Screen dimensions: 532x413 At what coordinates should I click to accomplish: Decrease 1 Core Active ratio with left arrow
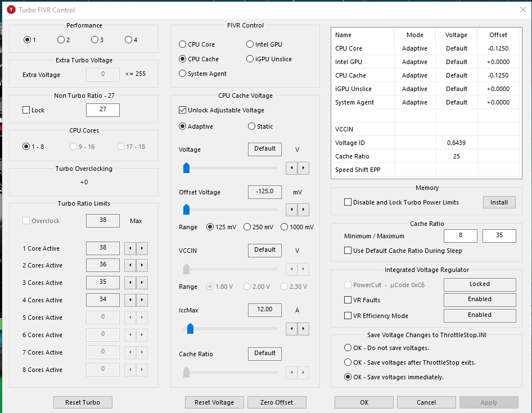[130, 248]
